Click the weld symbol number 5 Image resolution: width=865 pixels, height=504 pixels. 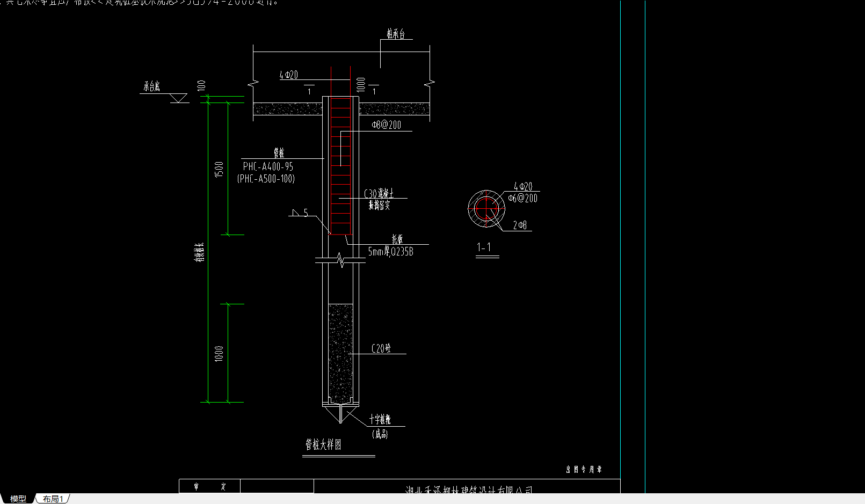click(306, 213)
